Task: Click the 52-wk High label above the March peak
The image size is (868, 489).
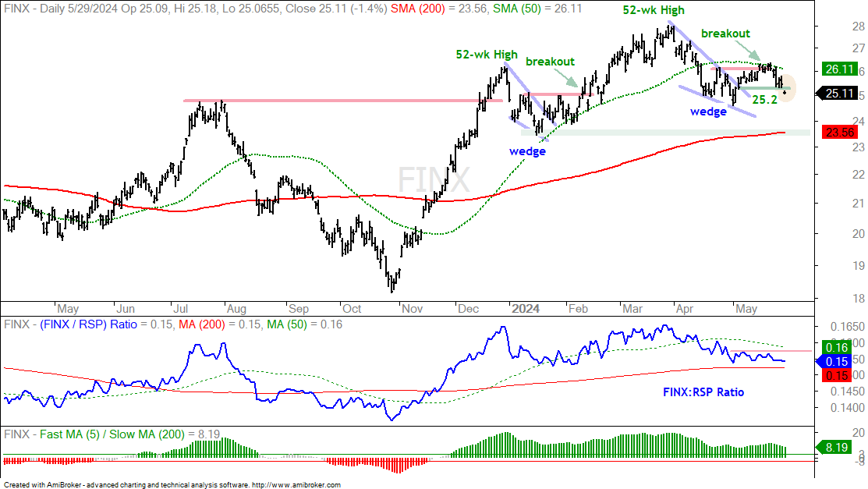Action: point(654,10)
